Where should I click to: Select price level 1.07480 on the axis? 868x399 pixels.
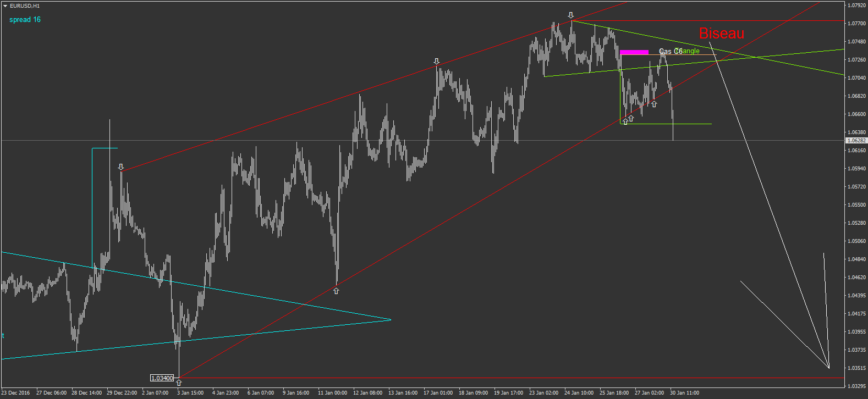pos(858,42)
